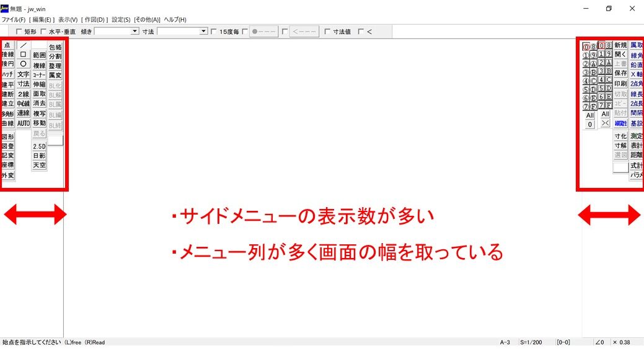
Task: Open the 表示(V) menu
Action: [x=68, y=20]
